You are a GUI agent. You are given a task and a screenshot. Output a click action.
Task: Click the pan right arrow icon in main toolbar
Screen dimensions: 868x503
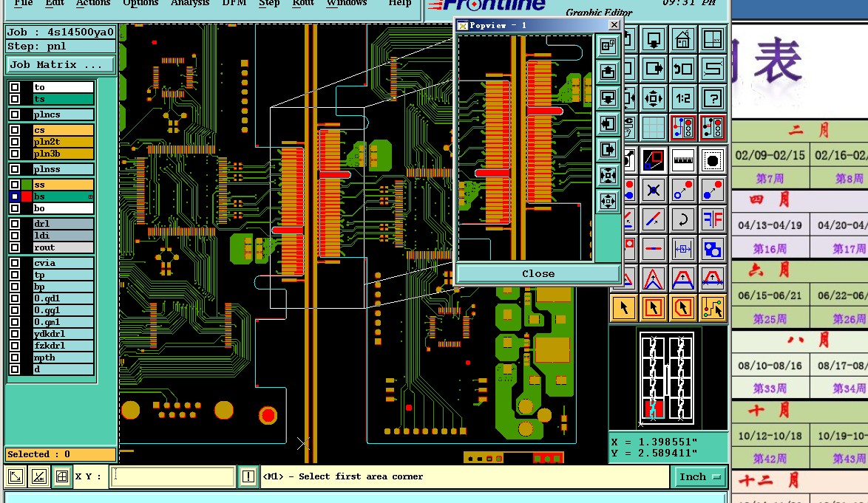[653, 69]
